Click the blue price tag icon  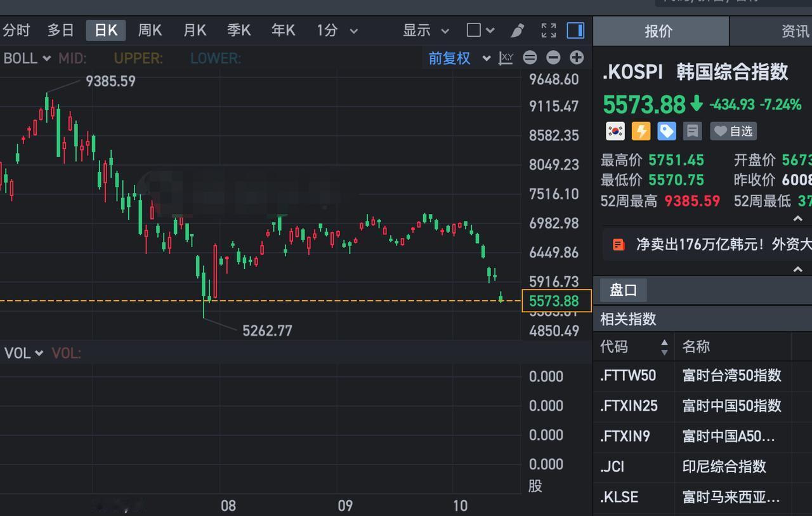pos(667,131)
